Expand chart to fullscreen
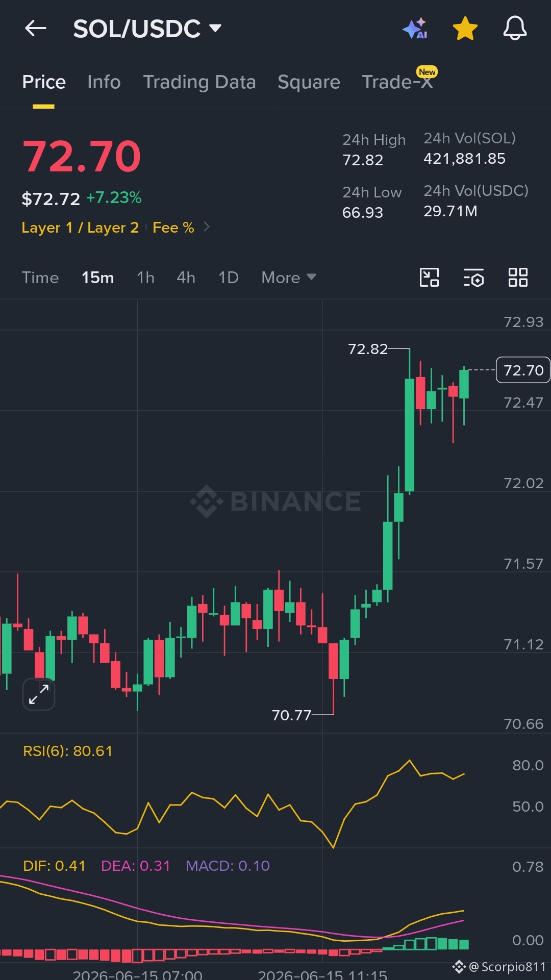Screen dimensions: 551x980 pos(39,694)
